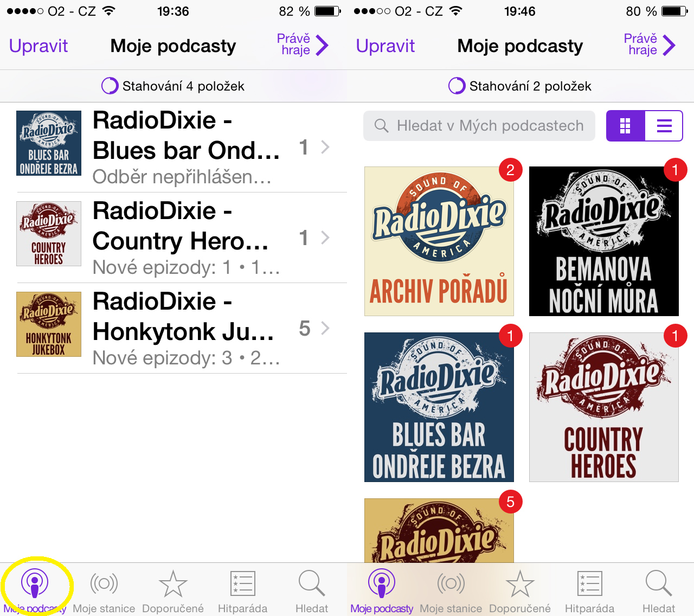The image size is (694, 616).
Task: Tap download progress spinner in right screen
Action: 457,86
